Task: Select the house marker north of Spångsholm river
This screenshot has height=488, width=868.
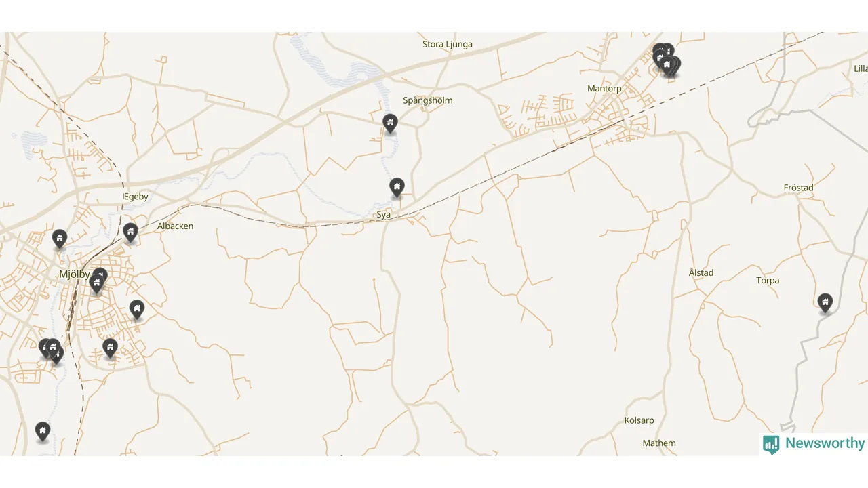Action: [x=390, y=123]
